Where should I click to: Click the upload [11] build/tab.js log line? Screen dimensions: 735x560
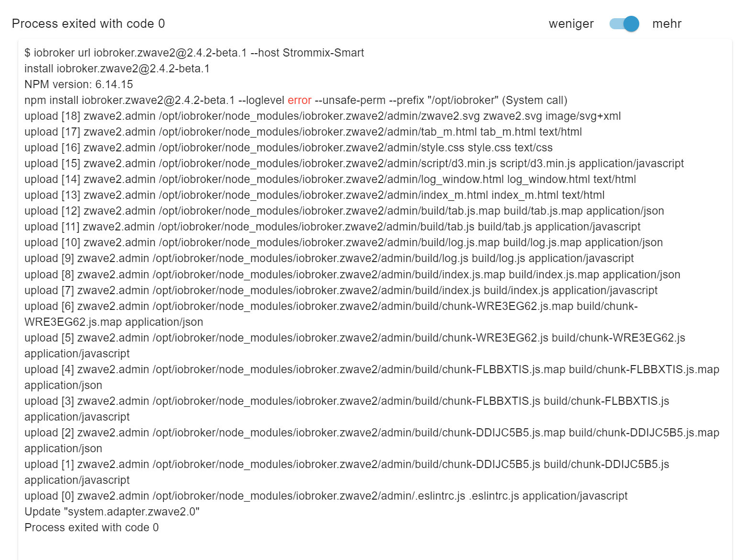332,227
